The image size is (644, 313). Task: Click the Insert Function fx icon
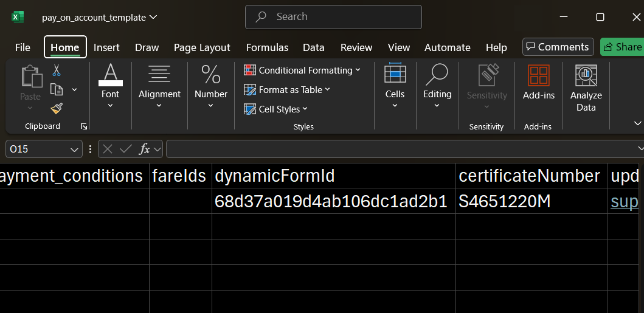point(144,149)
